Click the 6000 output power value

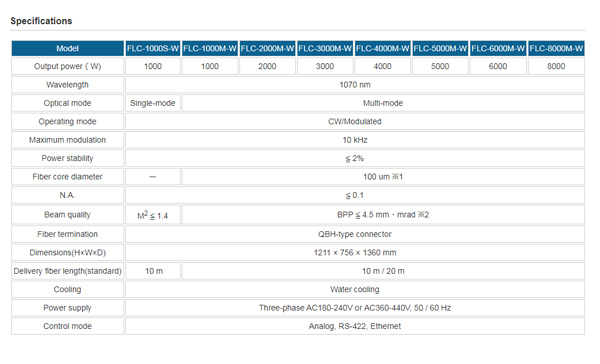[498, 66]
